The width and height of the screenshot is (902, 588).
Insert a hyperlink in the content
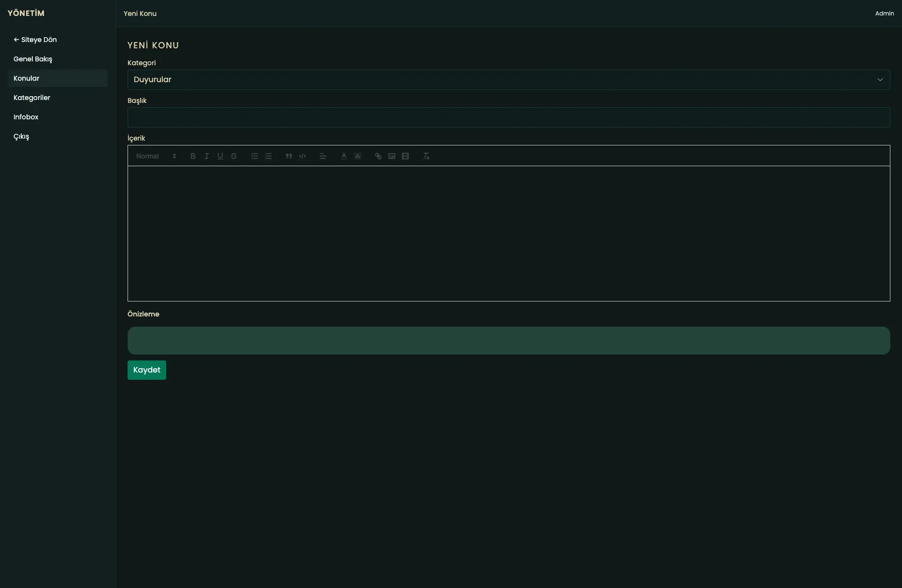coord(378,156)
